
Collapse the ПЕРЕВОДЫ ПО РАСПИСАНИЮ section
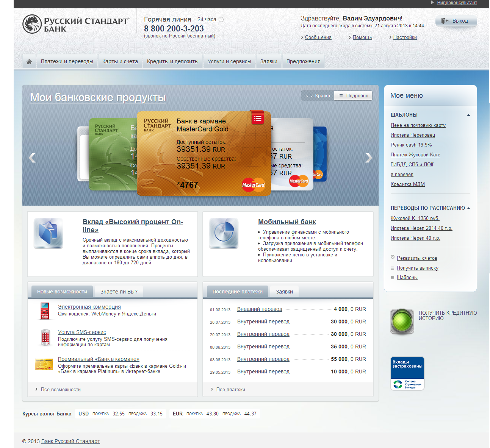468,208
